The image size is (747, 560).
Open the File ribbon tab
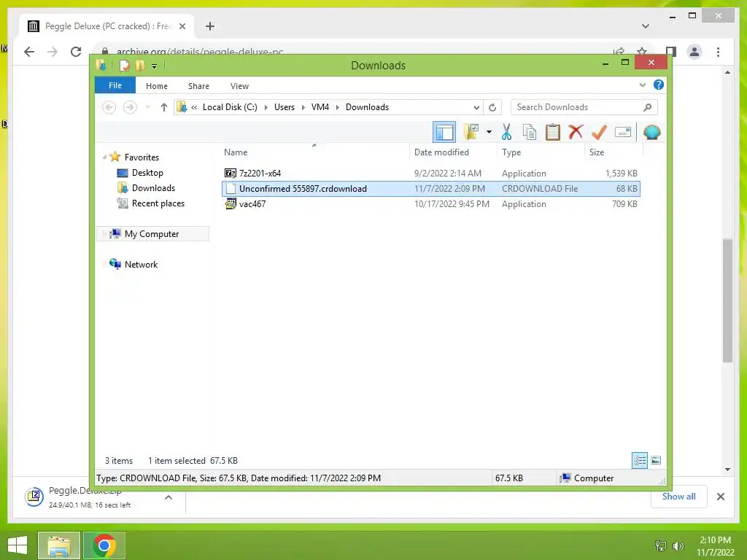click(x=115, y=86)
